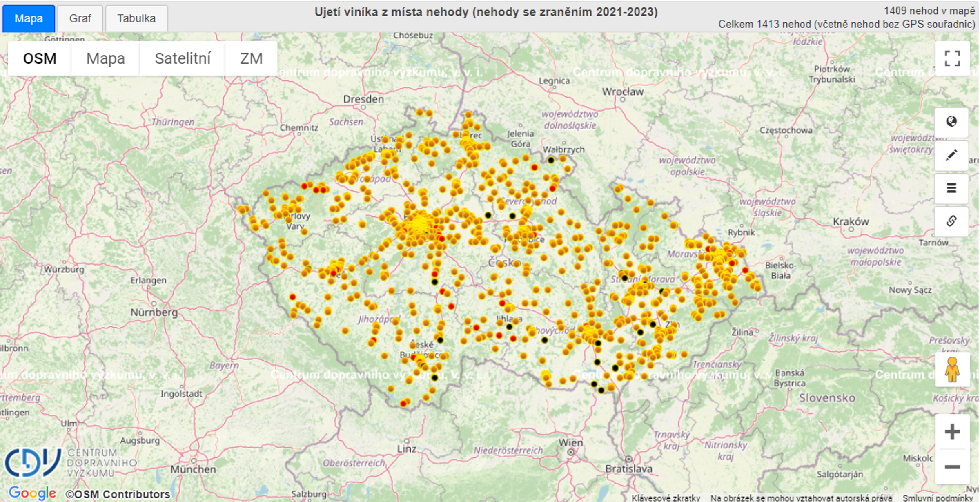Click the blue Mapa tab

pos(29,18)
